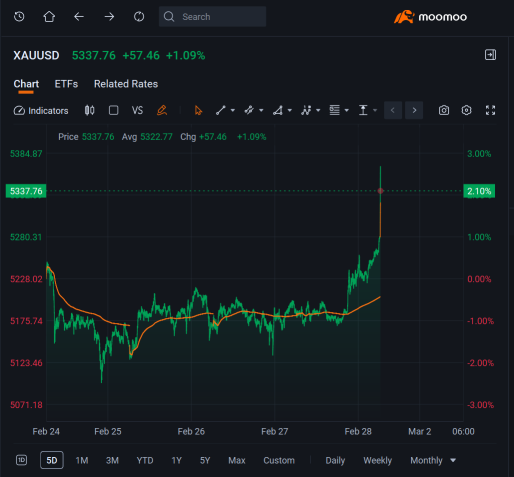This screenshot has width=514, height=477.
Task: Click the red price marker dot on chart
Action: [x=380, y=191]
